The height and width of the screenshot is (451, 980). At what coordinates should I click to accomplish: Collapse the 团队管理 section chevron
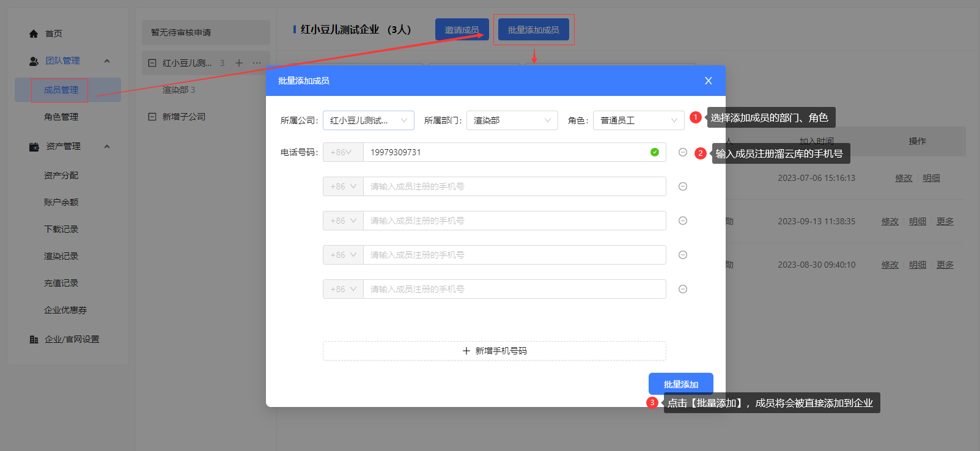coord(107,61)
